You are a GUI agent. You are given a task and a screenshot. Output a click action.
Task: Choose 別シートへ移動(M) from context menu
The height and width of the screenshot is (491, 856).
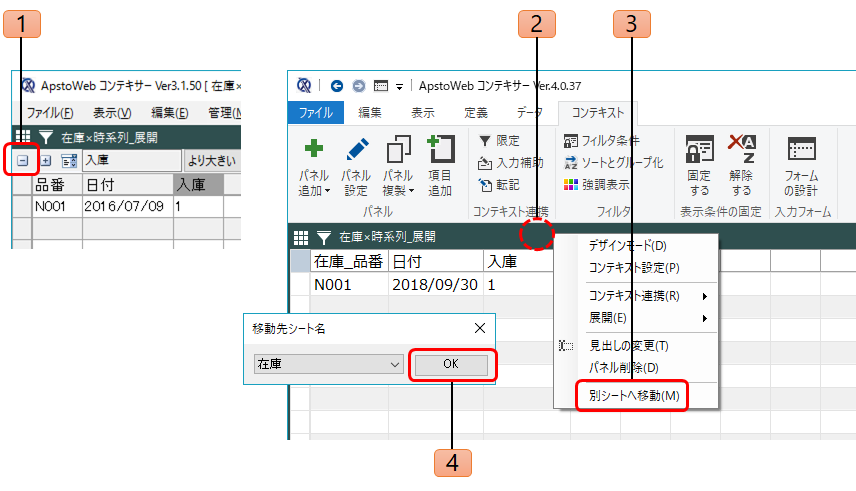[x=634, y=395]
